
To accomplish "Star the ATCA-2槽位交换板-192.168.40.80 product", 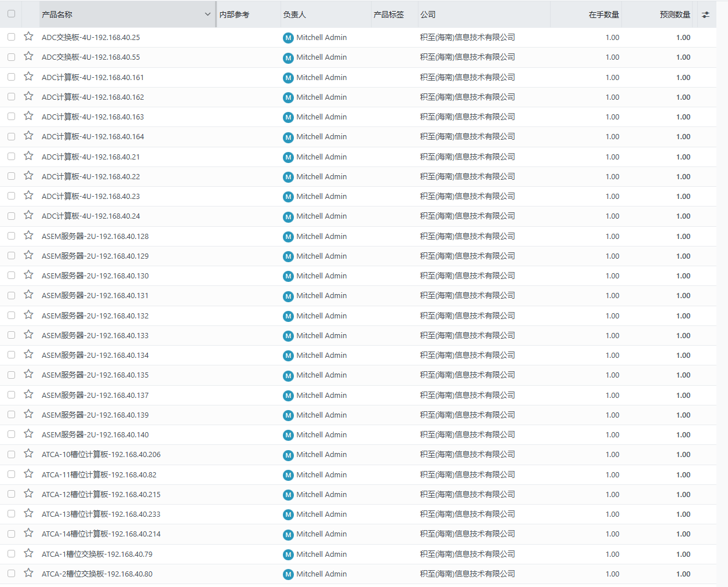I will [28, 573].
